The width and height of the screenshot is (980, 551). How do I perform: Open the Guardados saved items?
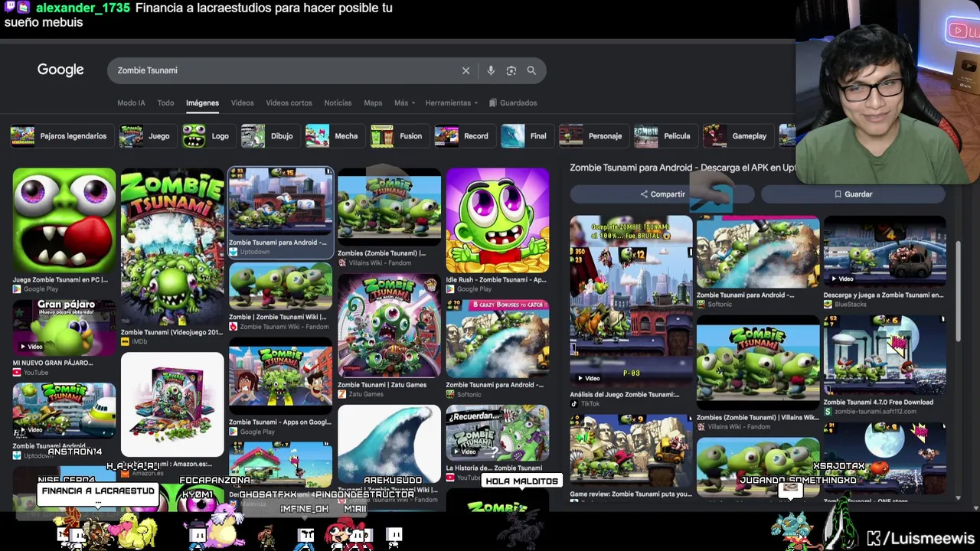(x=513, y=103)
